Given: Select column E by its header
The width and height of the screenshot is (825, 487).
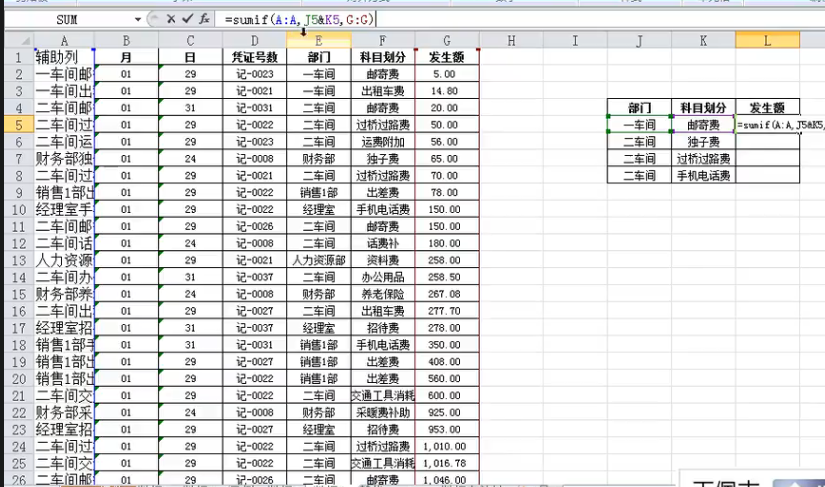Looking at the screenshot, I should pos(318,40).
